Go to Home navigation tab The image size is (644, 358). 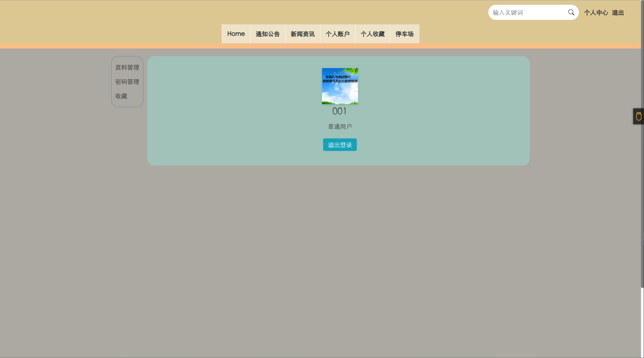(x=236, y=34)
